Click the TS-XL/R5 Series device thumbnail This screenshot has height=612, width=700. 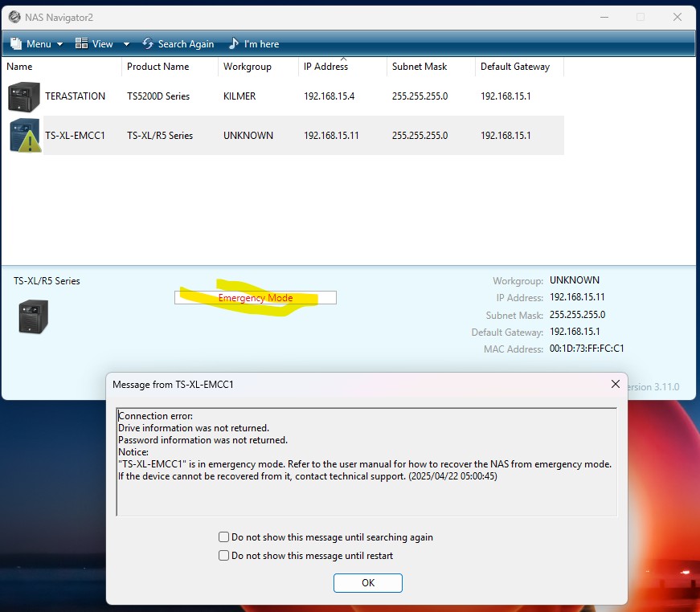coord(34,316)
